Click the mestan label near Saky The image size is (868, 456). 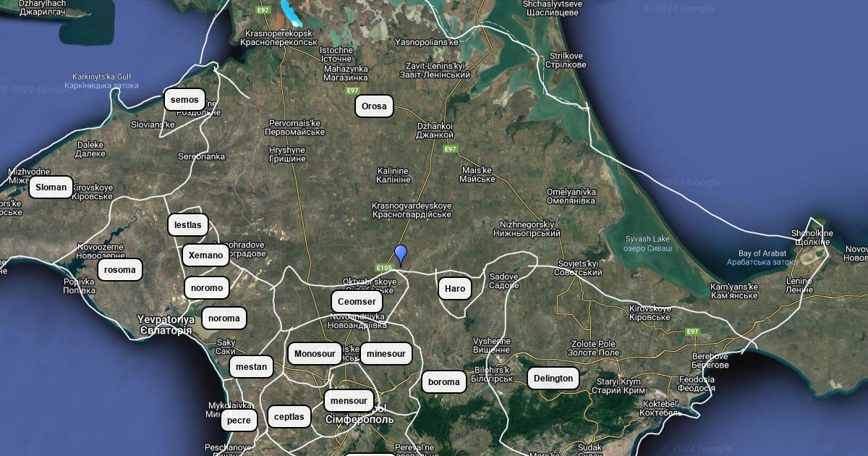pos(252,367)
